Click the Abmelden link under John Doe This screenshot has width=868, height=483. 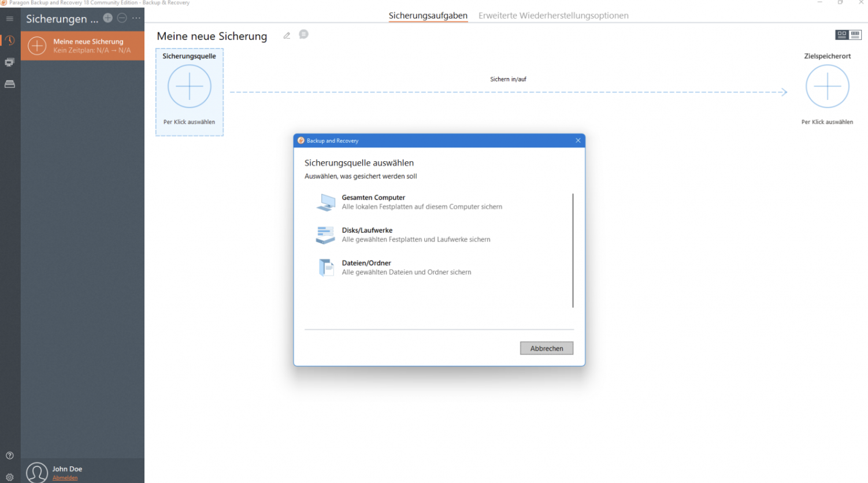point(65,478)
